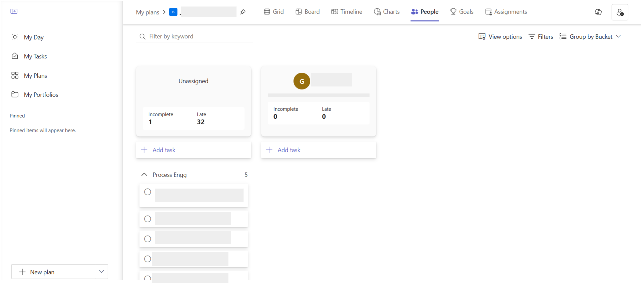This screenshot has height=286, width=644.
Task: Open My Day from sidebar
Action: click(27, 37)
